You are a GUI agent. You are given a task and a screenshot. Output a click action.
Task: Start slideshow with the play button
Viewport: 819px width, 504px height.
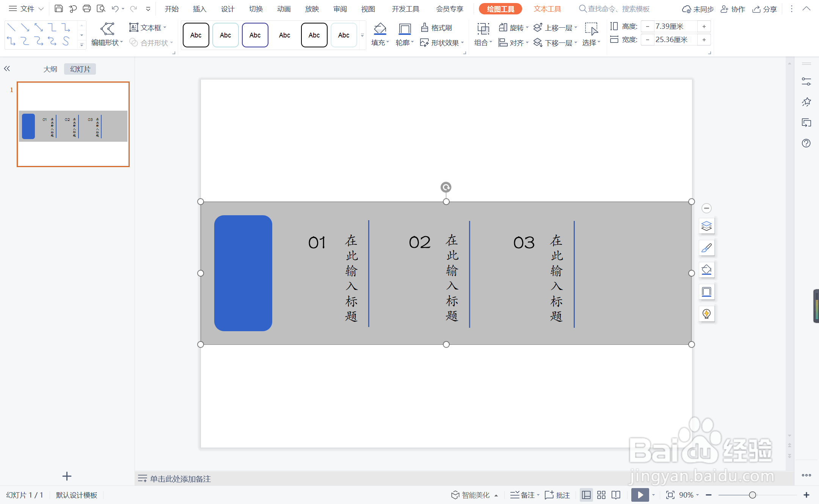point(640,495)
